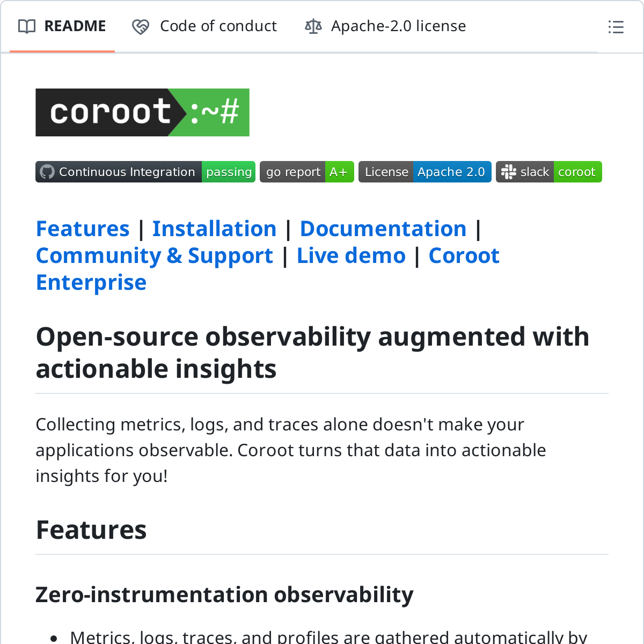This screenshot has width=644, height=644.
Task: Go to Community & Support link
Action: coord(155,256)
